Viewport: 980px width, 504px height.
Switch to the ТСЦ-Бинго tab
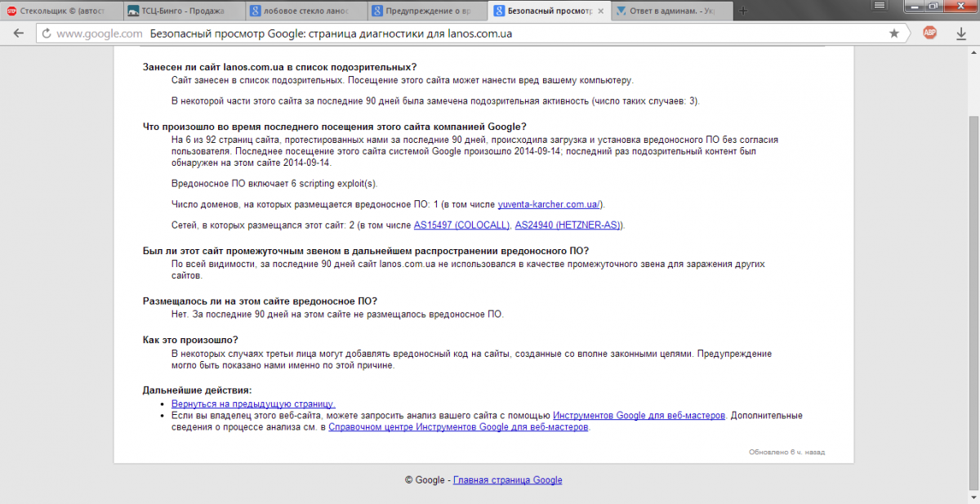click(183, 11)
